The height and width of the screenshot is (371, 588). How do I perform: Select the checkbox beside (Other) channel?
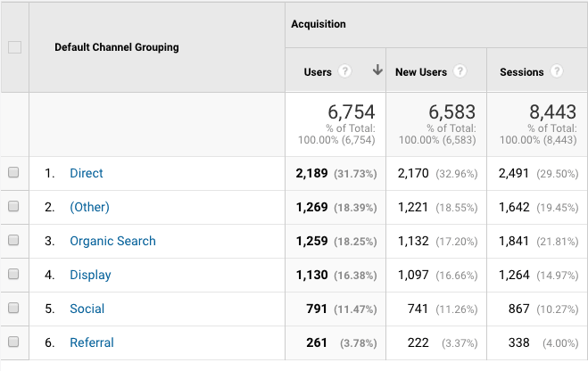click(14, 207)
